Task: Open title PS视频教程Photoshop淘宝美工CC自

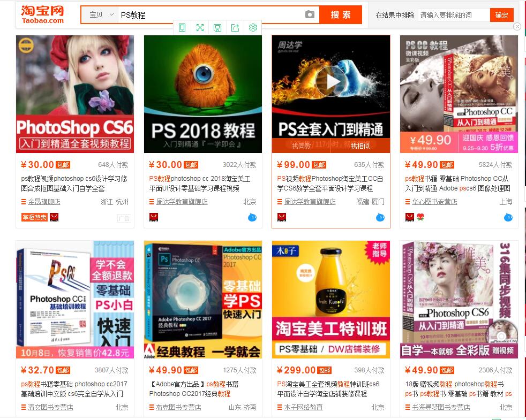Action: click(x=330, y=179)
